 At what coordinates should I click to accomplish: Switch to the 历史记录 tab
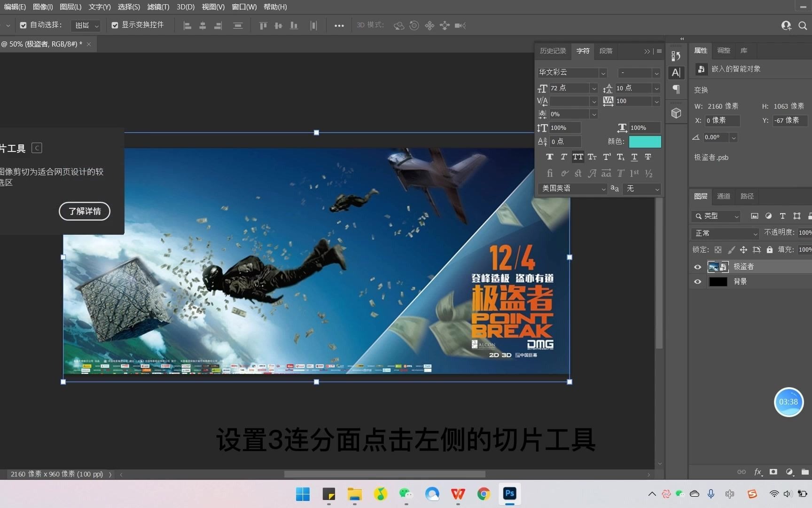click(x=553, y=51)
